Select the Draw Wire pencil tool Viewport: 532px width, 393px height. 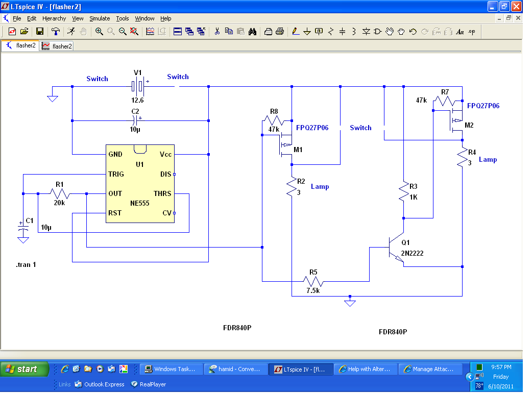(296, 32)
